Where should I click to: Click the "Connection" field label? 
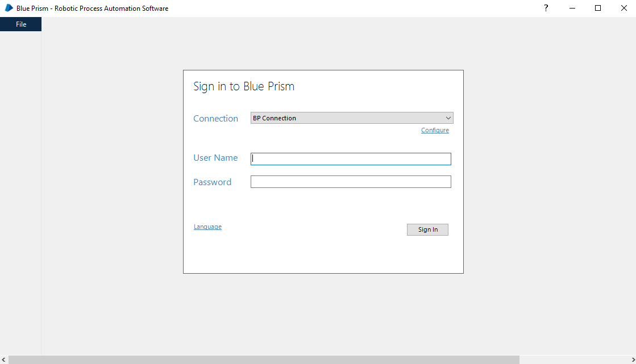click(x=215, y=119)
